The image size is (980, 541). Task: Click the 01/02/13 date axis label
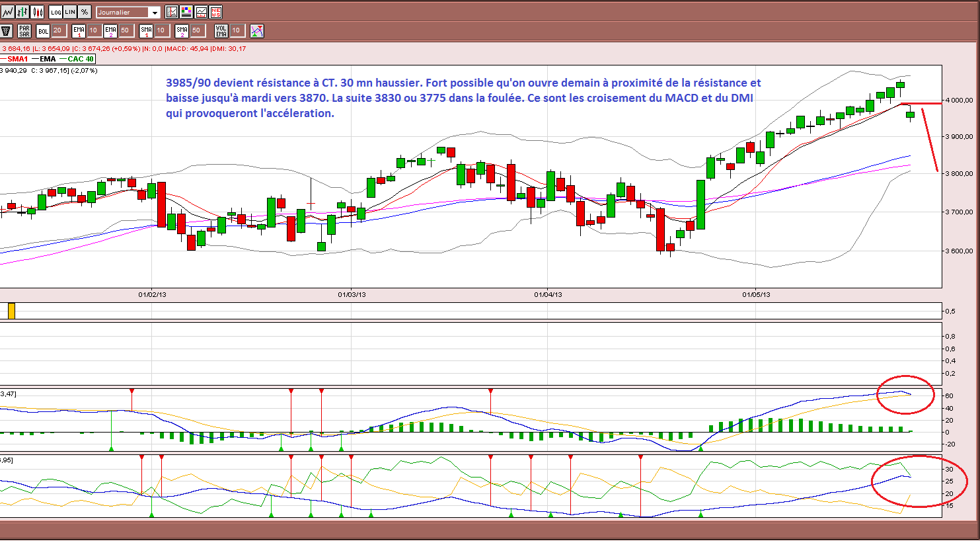click(152, 294)
